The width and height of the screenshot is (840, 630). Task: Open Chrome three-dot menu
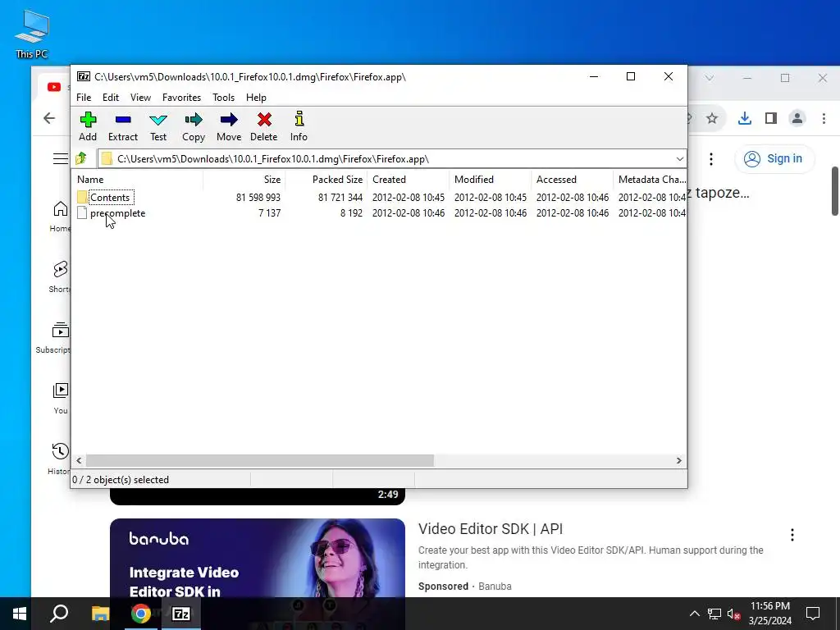[824, 118]
